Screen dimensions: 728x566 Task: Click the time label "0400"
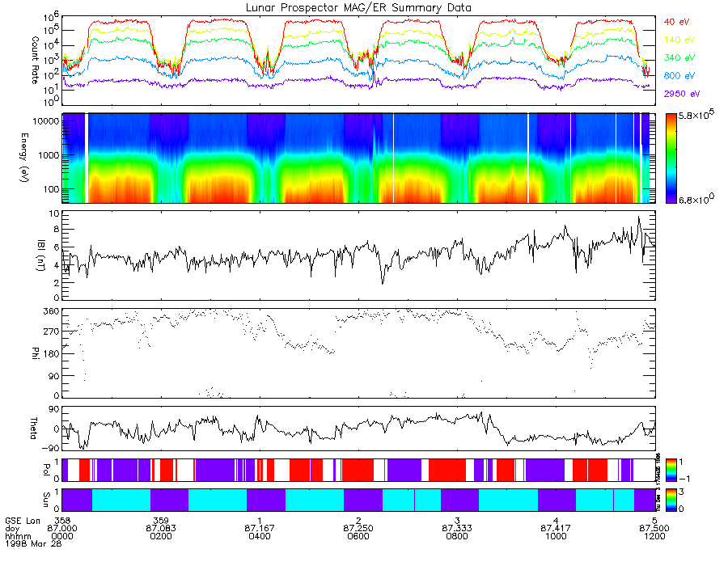tap(260, 536)
